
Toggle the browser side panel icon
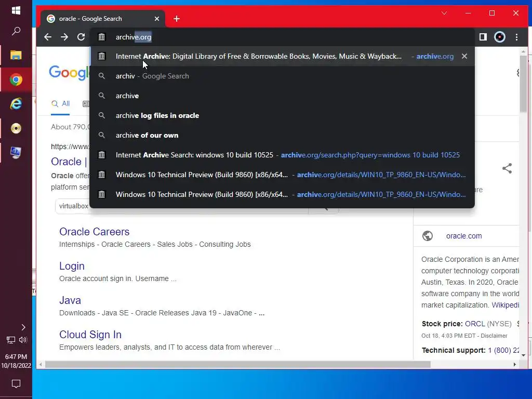483,37
